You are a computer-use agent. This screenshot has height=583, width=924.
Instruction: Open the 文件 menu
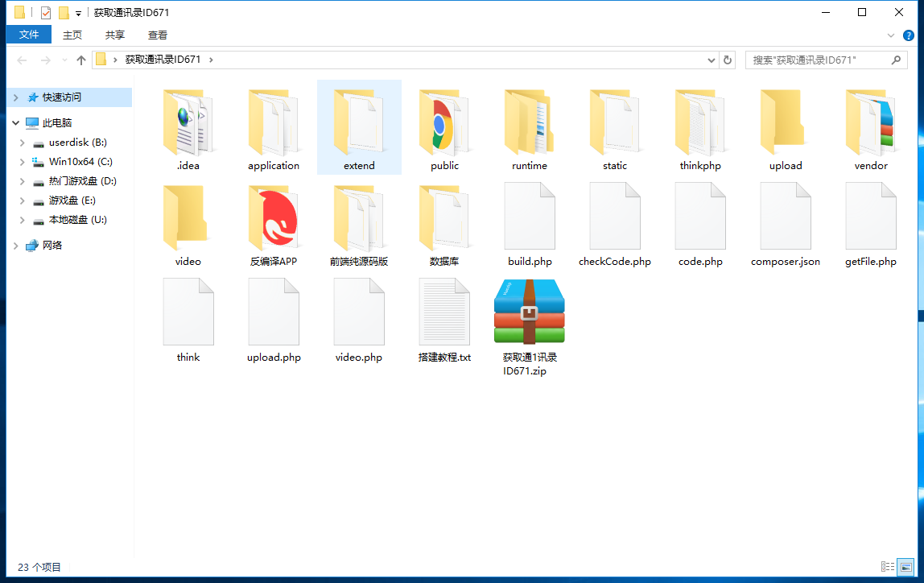pos(29,35)
